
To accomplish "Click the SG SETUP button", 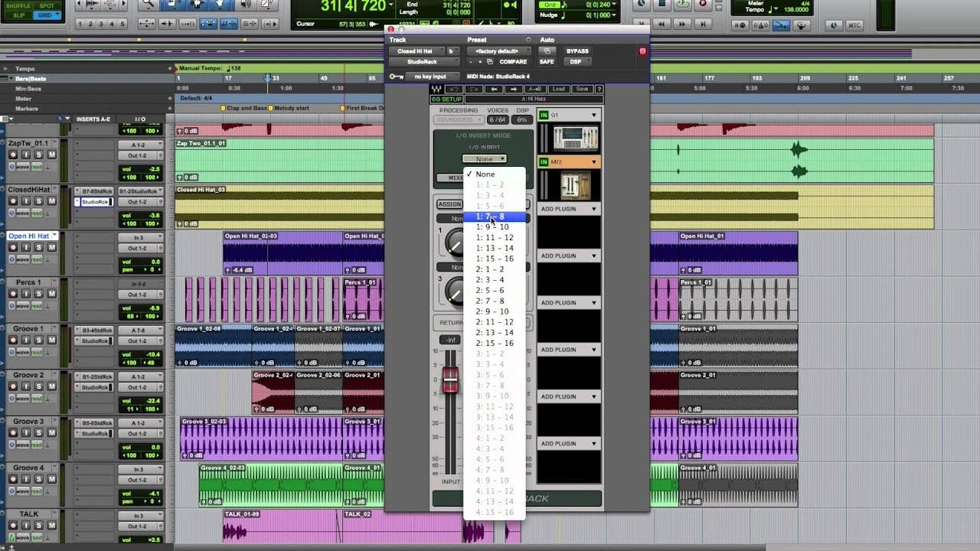I will (x=447, y=99).
